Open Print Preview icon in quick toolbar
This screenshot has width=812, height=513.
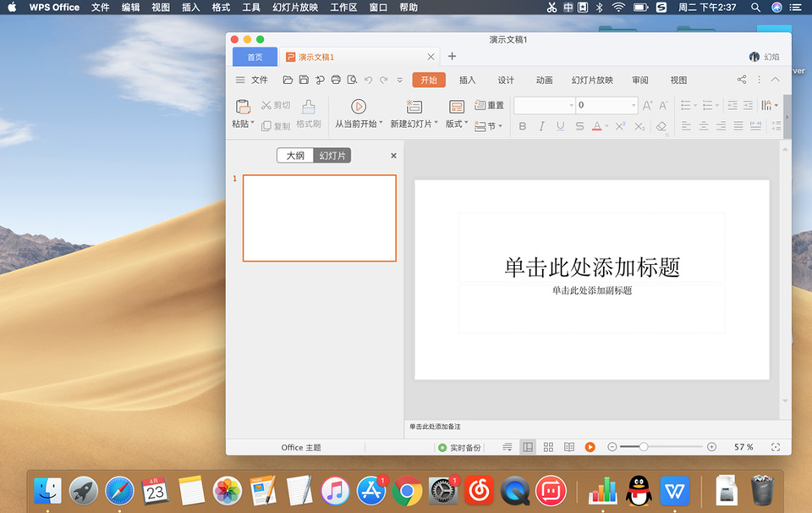click(352, 80)
